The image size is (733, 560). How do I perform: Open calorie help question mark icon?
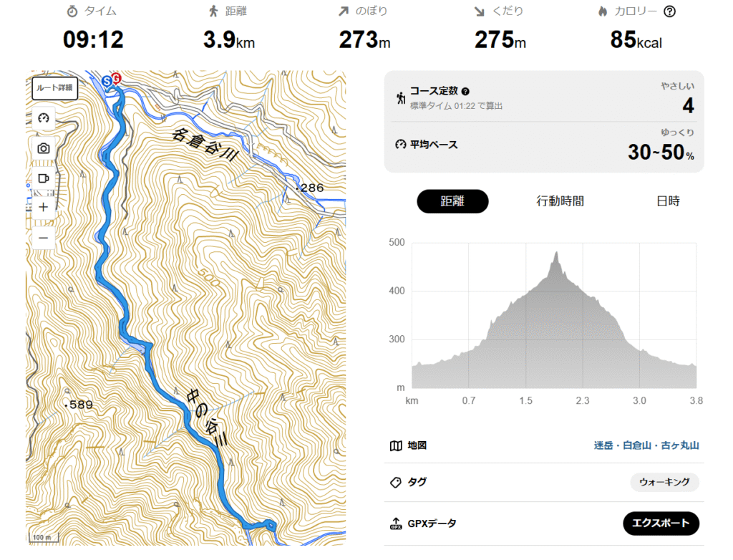(x=669, y=11)
